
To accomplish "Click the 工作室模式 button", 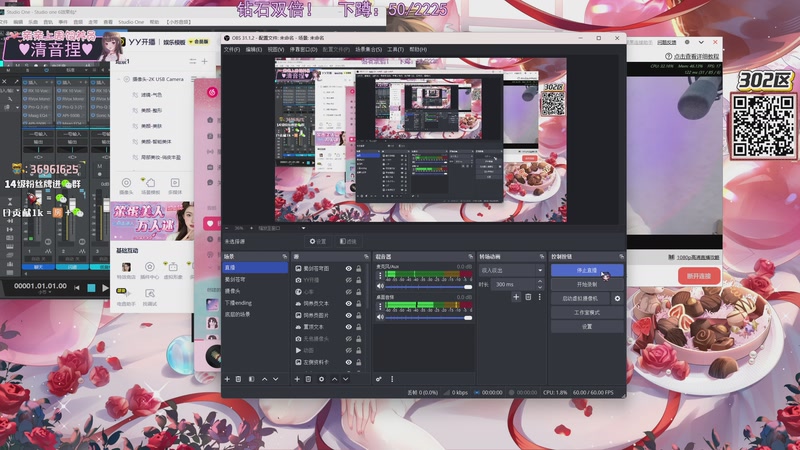I will coord(587,312).
